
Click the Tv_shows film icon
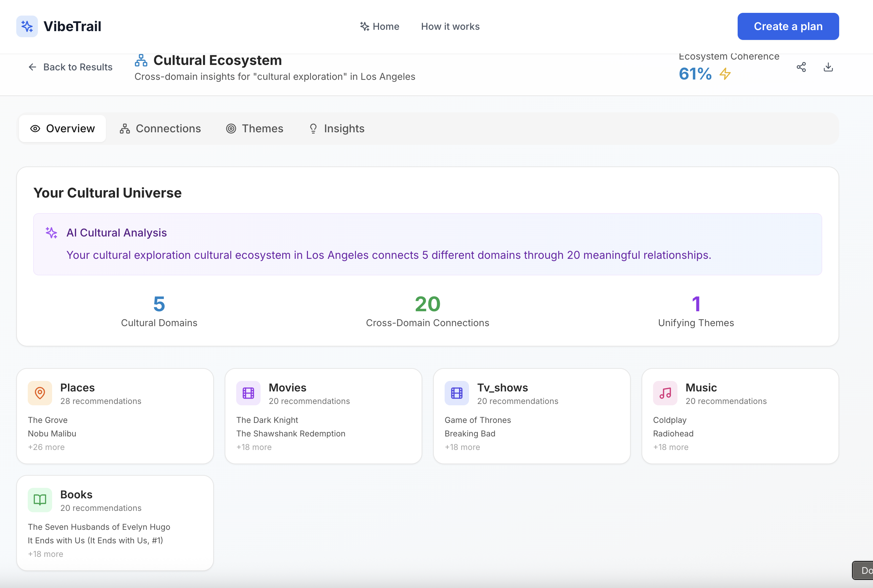pos(456,393)
